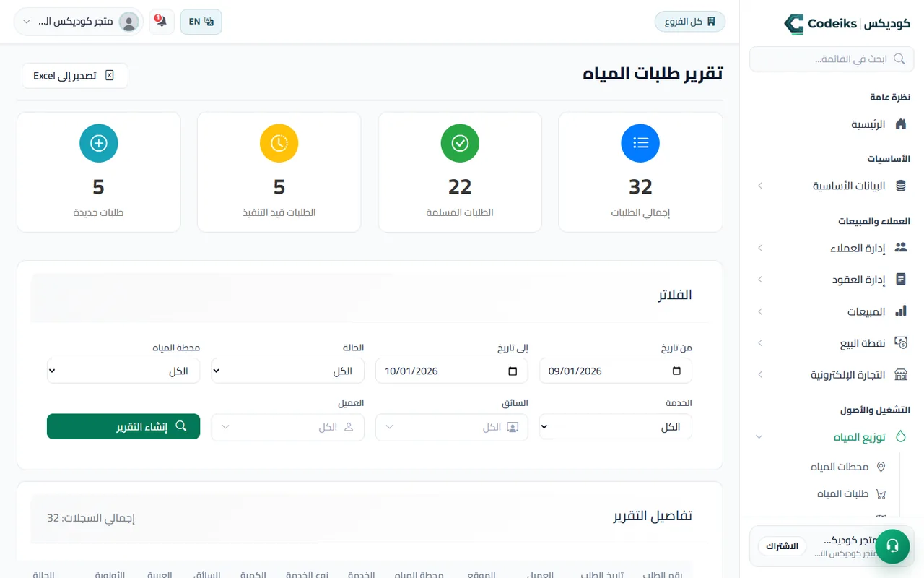Viewport: 924px width, 578px height.
Task: Open نقطة البيع menu item
Action: point(832,343)
